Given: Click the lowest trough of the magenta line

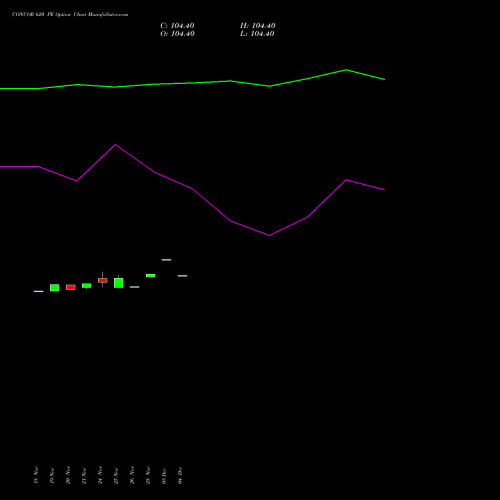Looking at the screenshot, I should pos(269,235).
